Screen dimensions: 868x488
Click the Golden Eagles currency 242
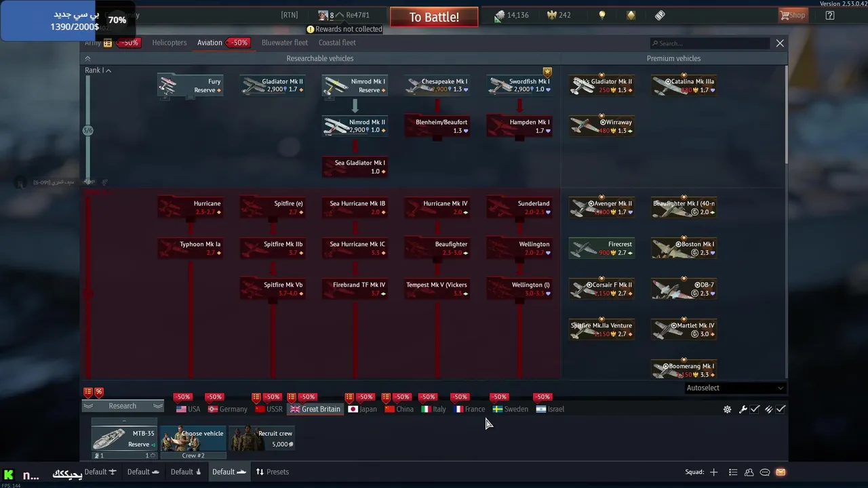[x=558, y=15]
